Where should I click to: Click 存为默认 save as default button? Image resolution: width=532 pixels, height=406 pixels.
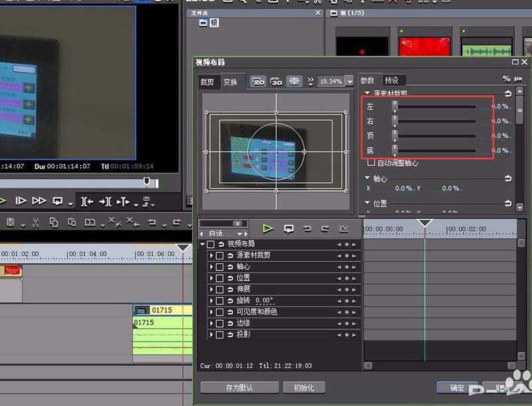[239, 387]
